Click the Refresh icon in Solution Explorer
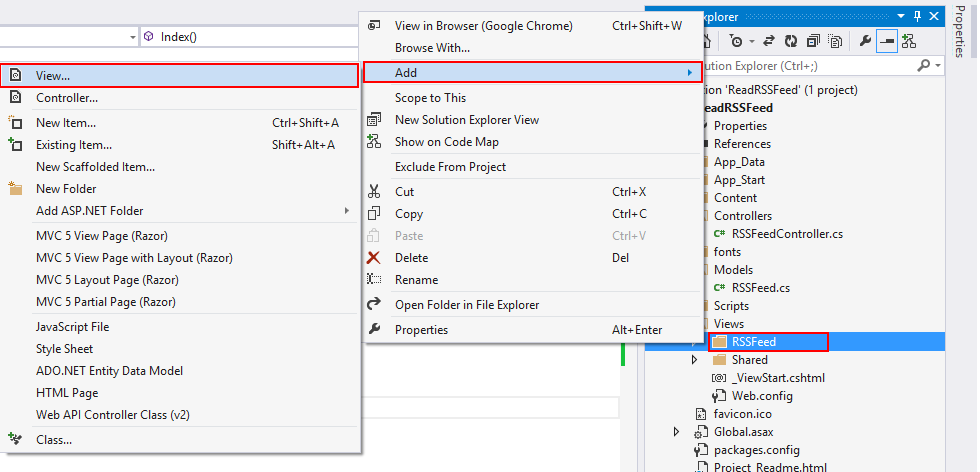 point(790,41)
